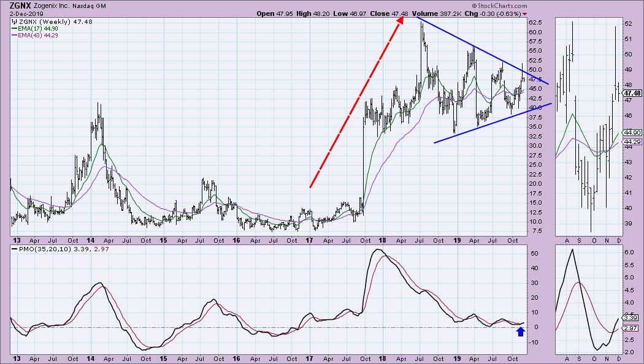
Task: Select the ZGNX (Weekly) 47.48 legend entry
Action: click(x=52, y=21)
